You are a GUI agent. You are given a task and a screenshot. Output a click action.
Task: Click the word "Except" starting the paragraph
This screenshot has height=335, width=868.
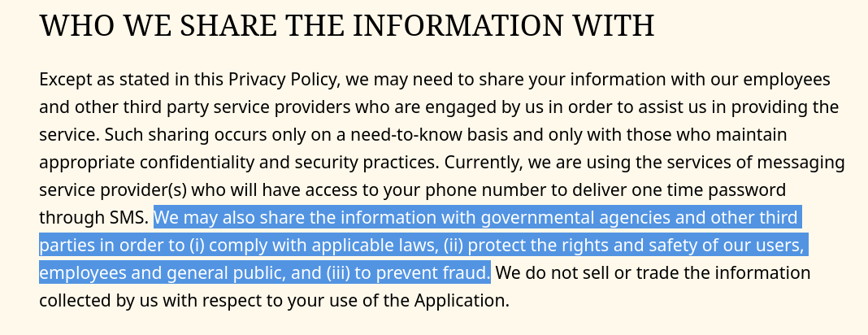63,80
